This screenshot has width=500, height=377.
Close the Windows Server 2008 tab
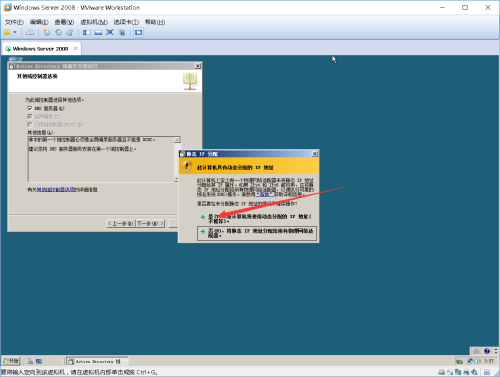pyautogui.click(x=76, y=49)
